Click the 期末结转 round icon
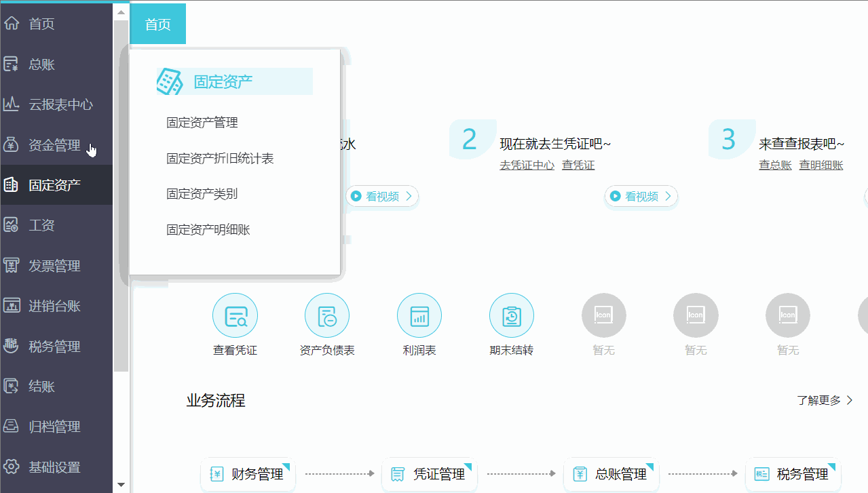The height and width of the screenshot is (493, 868). [x=512, y=315]
